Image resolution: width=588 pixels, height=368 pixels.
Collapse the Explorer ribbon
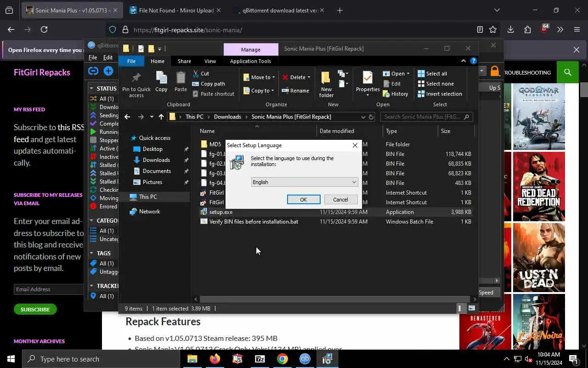point(463,61)
